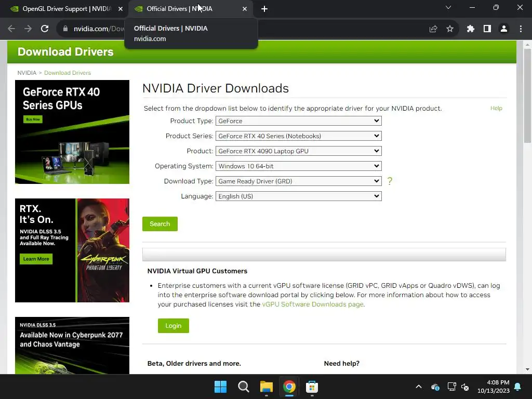This screenshot has width=532, height=399.
Task: Click the NVIDIA Driver Downloads heading
Action: tap(216, 88)
